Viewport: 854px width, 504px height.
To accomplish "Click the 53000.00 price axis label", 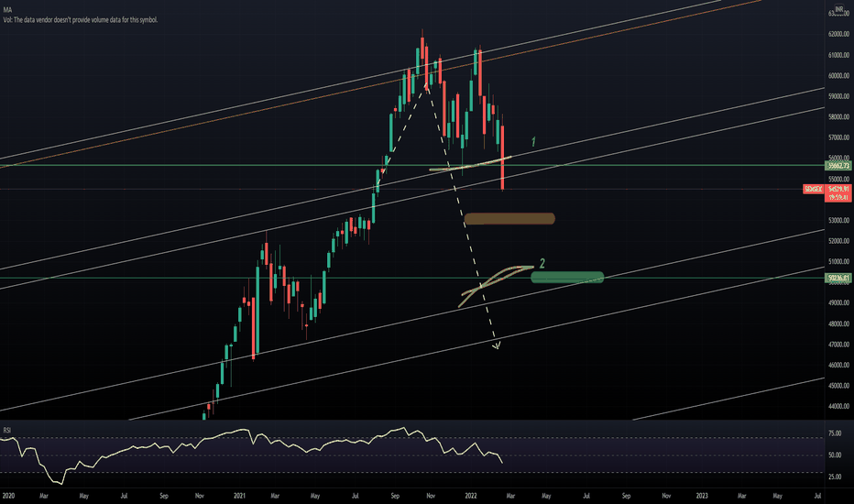I will tap(838, 221).
